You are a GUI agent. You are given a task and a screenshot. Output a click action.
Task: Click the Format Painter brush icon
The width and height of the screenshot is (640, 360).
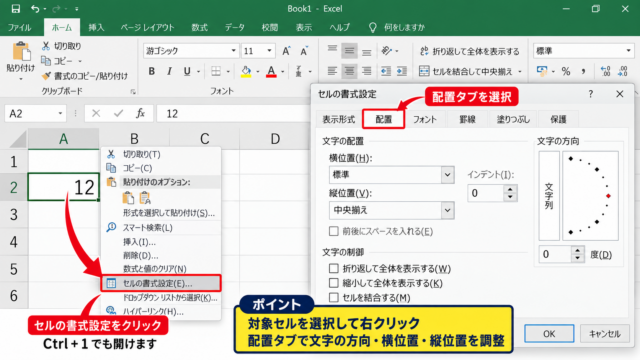46,76
